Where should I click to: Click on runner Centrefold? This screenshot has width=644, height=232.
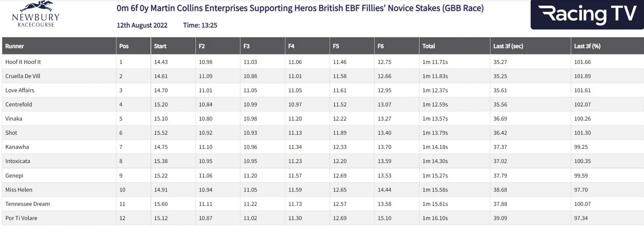(x=19, y=104)
